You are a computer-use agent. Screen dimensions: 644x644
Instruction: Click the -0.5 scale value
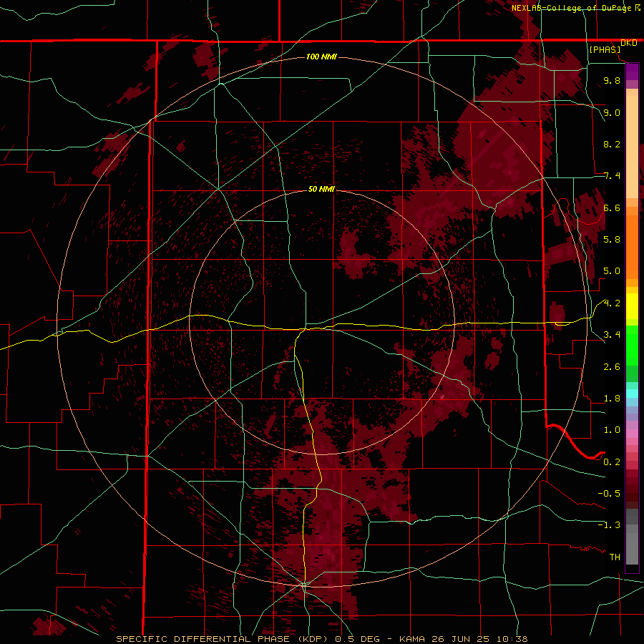(609, 494)
